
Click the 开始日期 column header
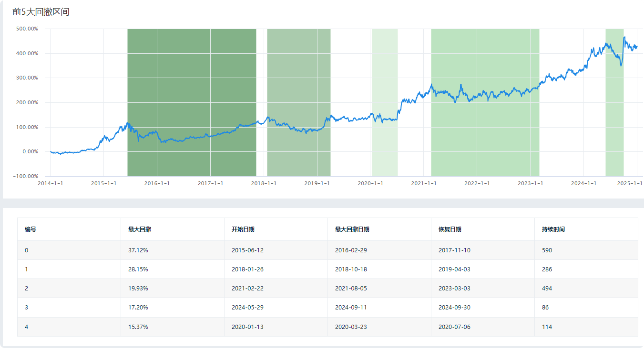pyautogui.click(x=243, y=229)
